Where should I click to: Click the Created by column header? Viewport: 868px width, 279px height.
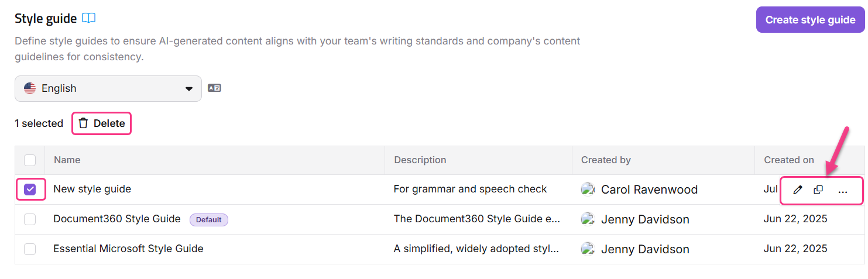[606, 160]
